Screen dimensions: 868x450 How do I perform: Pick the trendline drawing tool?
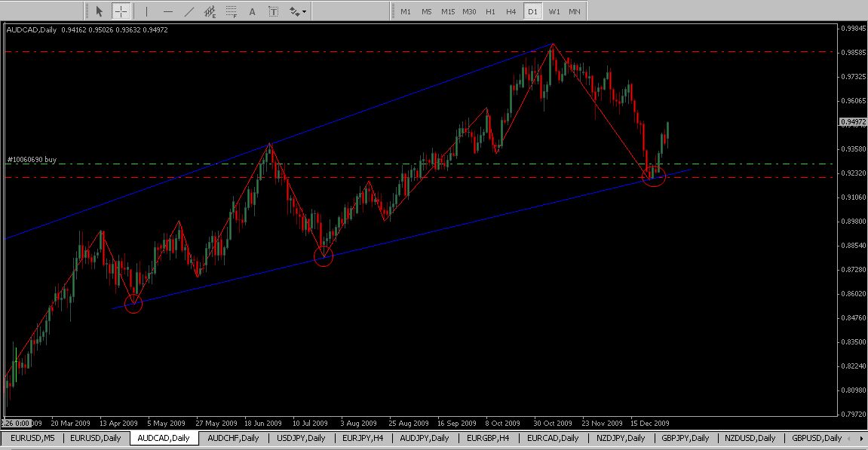189,11
